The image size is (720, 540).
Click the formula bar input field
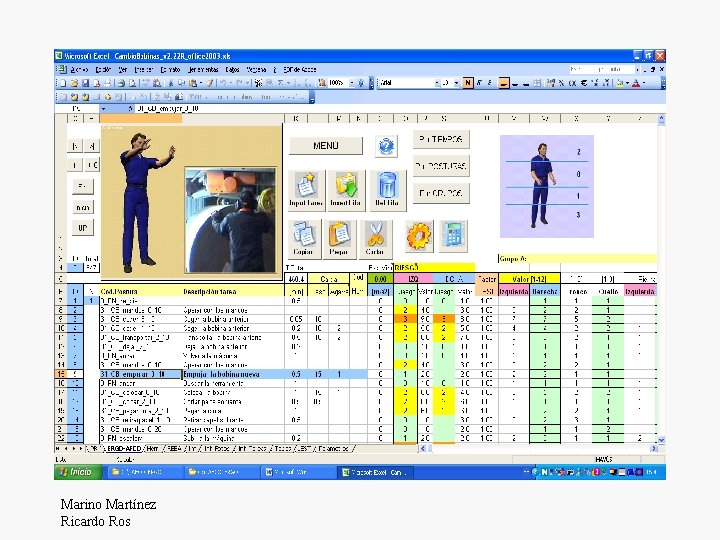coord(399,109)
